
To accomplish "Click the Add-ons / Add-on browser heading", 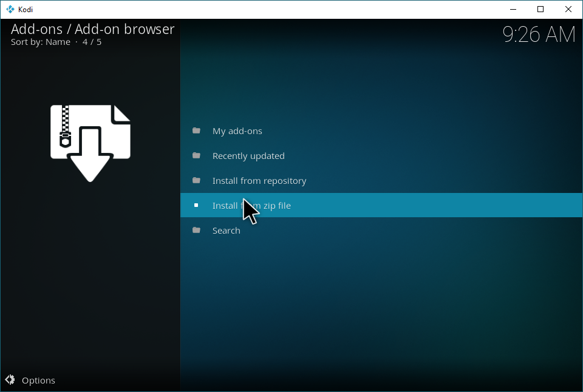I will point(92,29).
